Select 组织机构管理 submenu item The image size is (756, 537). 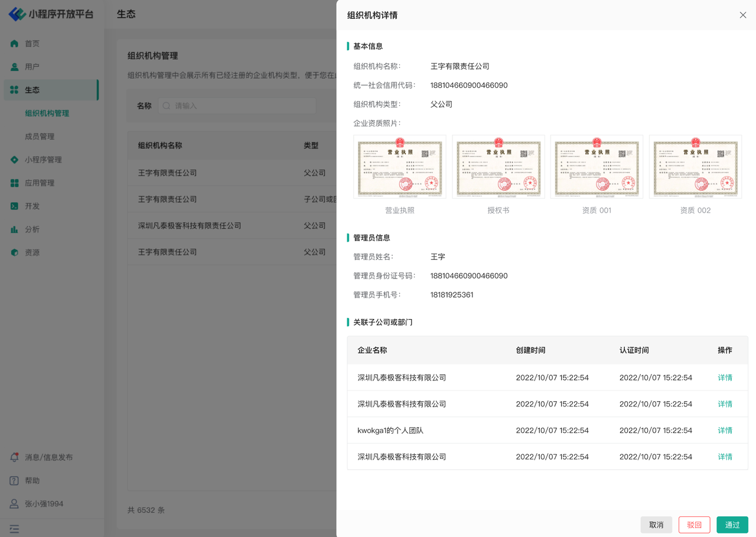(47, 113)
